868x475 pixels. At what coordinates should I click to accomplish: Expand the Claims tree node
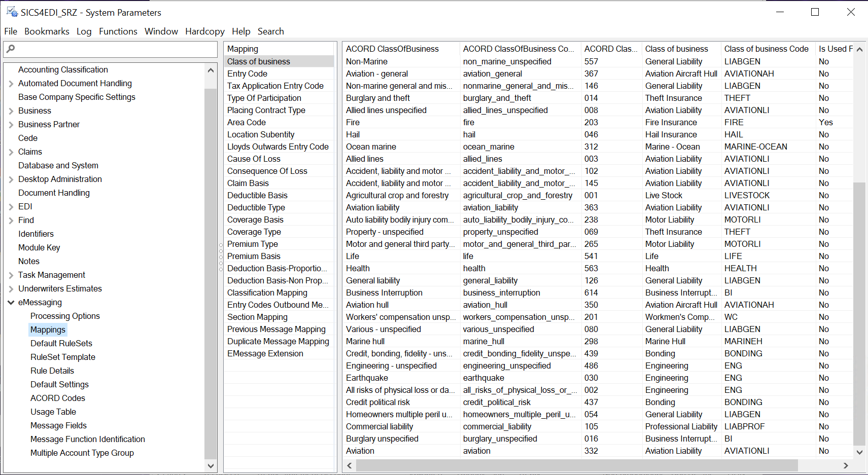coord(11,152)
